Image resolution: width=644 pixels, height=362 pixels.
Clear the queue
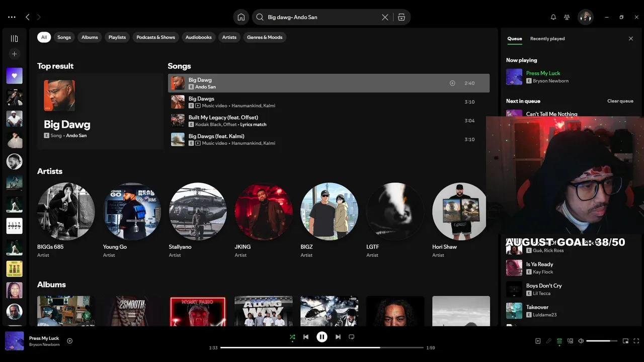pos(620,101)
